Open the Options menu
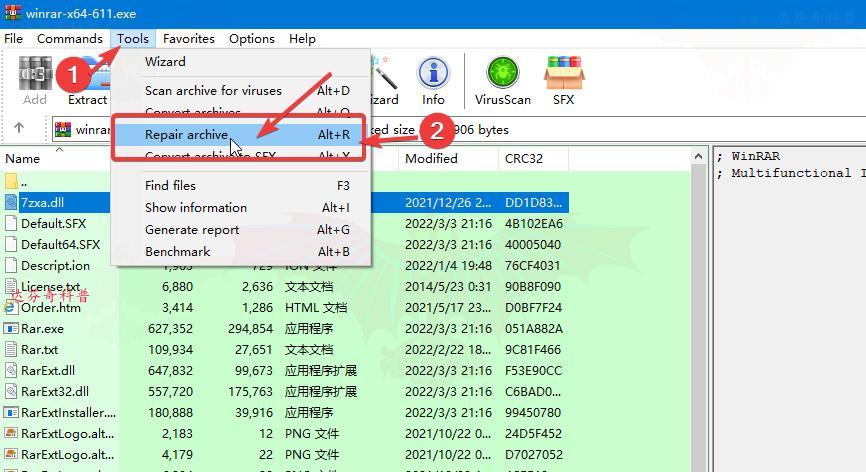This screenshot has height=472, width=866. coord(252,39)
